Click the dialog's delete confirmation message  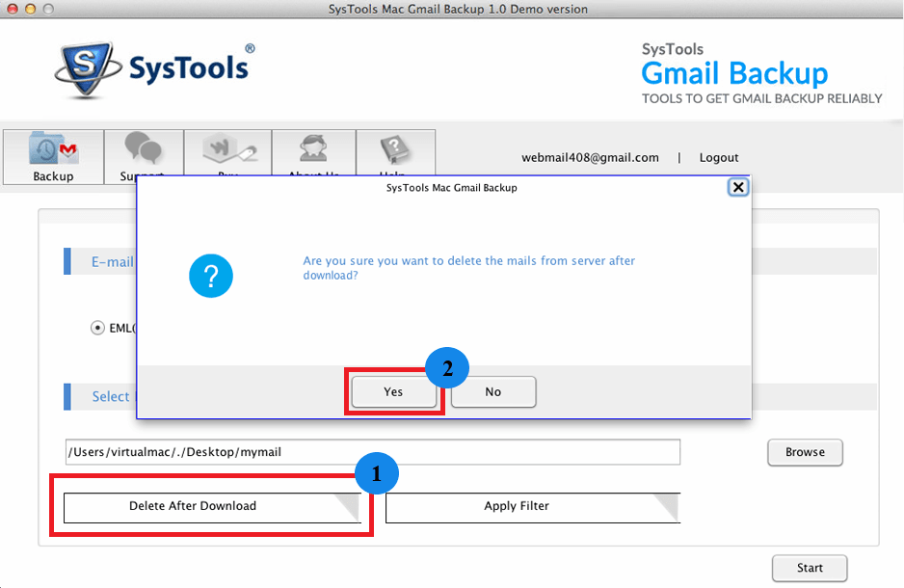coord(468,268)
